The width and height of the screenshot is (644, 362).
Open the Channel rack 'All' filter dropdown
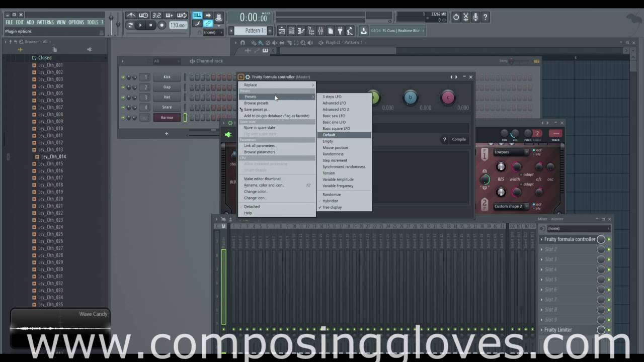click(x=166, y=61)
